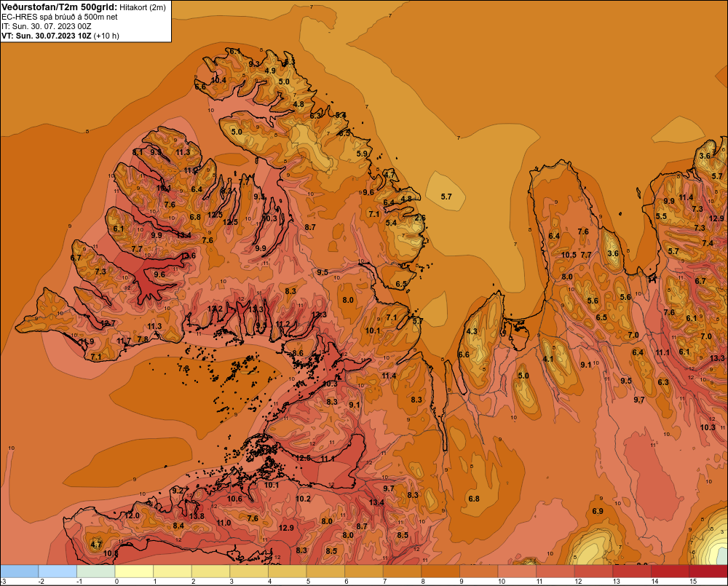Click the 11.7 temperature value
728x586 pixels.
tap(124, 341)
